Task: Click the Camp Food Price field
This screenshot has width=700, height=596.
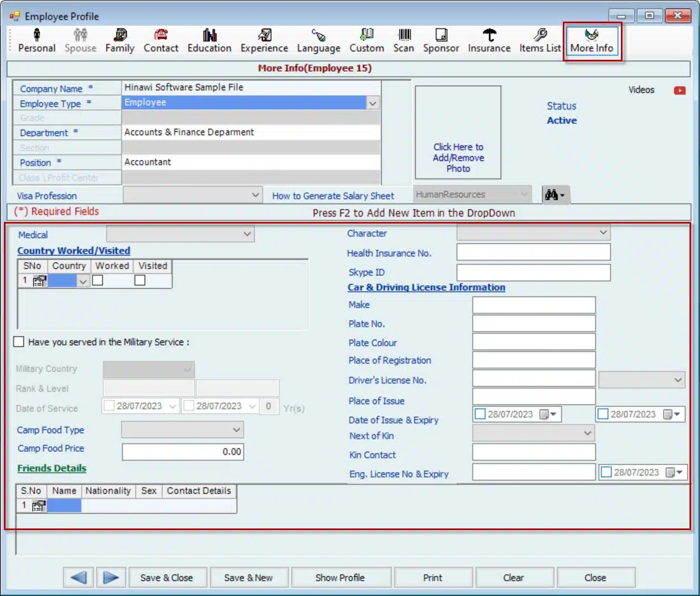Action: tap(183, 452)
